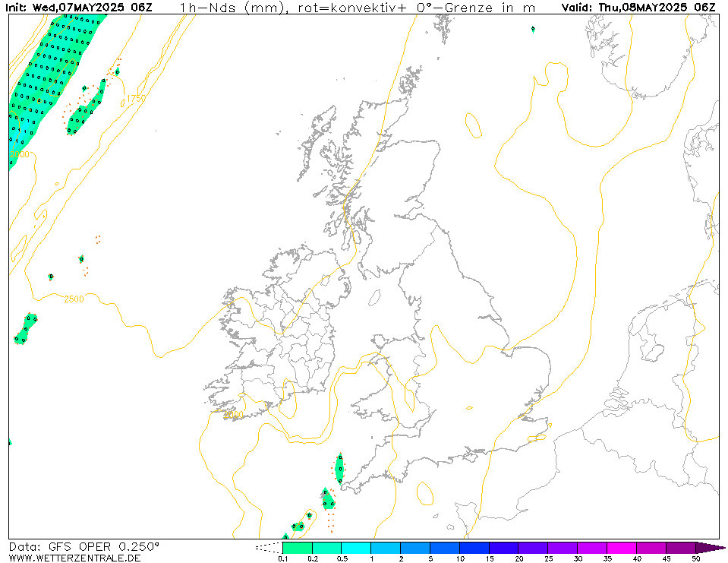Click the '1750' contour label

136,99
